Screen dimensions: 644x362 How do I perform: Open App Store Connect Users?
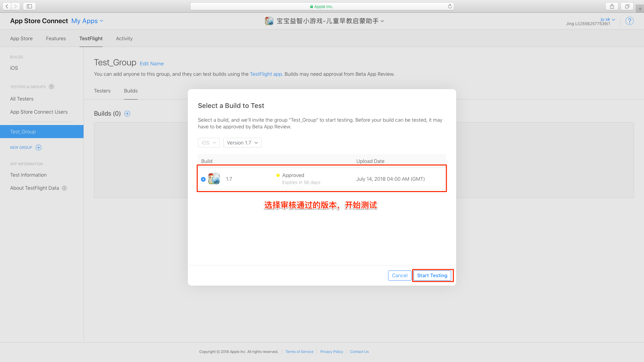coord(39,112)
